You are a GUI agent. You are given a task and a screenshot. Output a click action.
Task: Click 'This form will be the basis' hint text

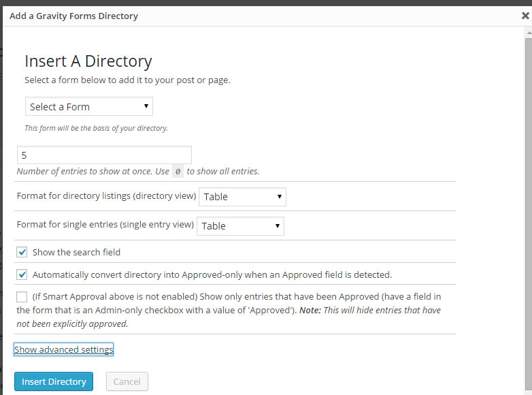96,128
